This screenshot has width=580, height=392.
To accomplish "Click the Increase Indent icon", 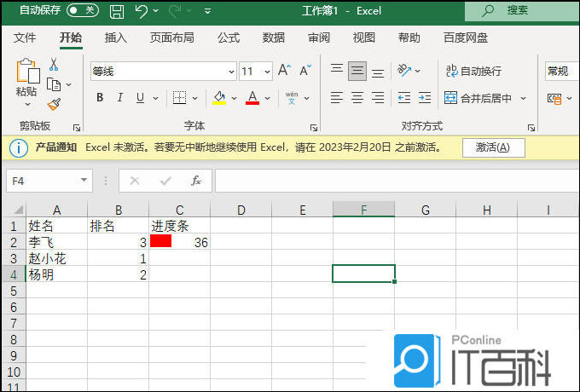I will click(x=425, y=98).
